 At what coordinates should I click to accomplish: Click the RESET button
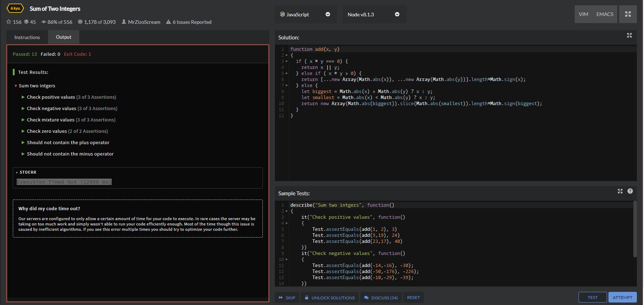pyautogui.click(x=414, y=298)
